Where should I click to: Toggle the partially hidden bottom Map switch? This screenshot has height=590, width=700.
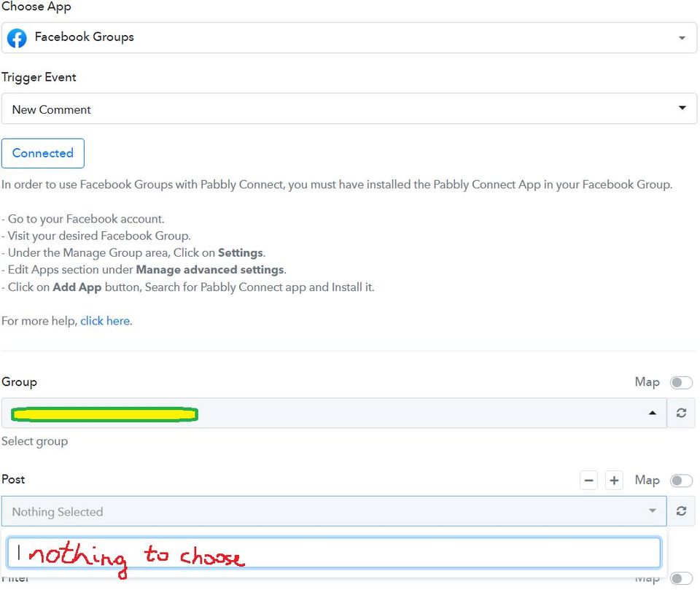click(x=681, y=579)
